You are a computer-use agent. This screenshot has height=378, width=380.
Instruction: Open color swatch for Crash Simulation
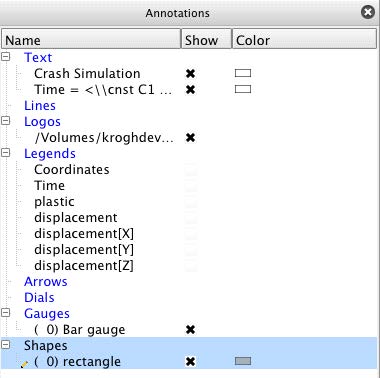tap(243, 73)
